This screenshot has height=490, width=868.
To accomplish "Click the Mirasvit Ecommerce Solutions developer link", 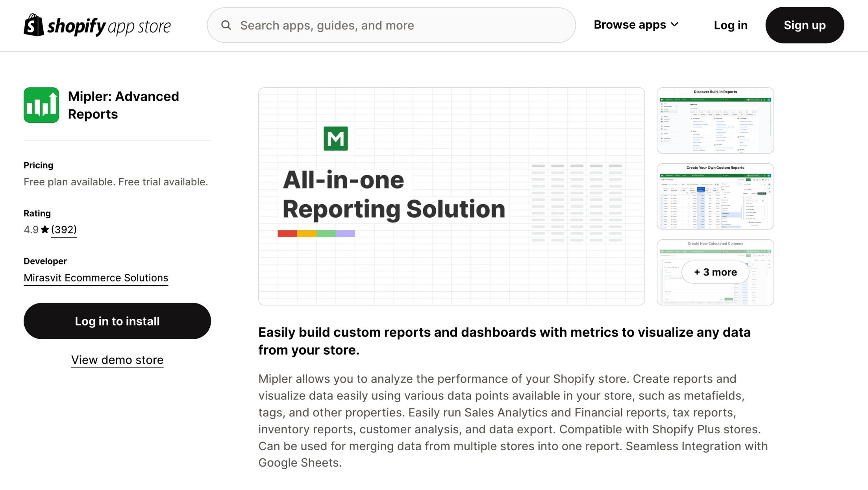I will point(95,277).
